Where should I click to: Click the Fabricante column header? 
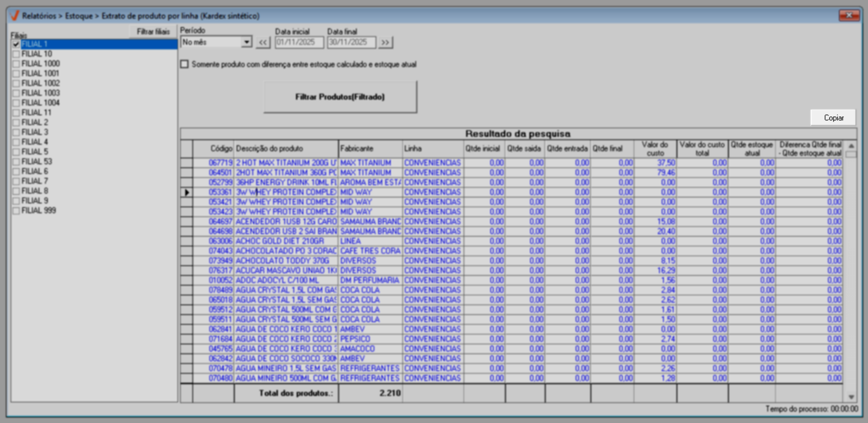tap(369, 149)
